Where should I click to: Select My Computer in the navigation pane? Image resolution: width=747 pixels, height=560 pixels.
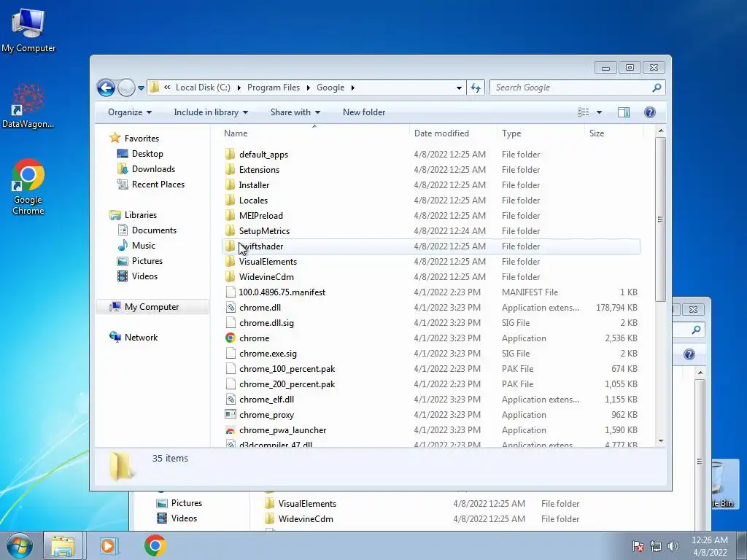152,307
